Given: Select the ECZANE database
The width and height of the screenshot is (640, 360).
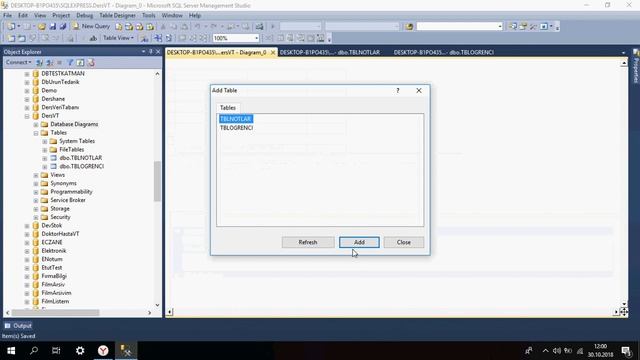Looking at the screenshot, I should coord(52,242).
